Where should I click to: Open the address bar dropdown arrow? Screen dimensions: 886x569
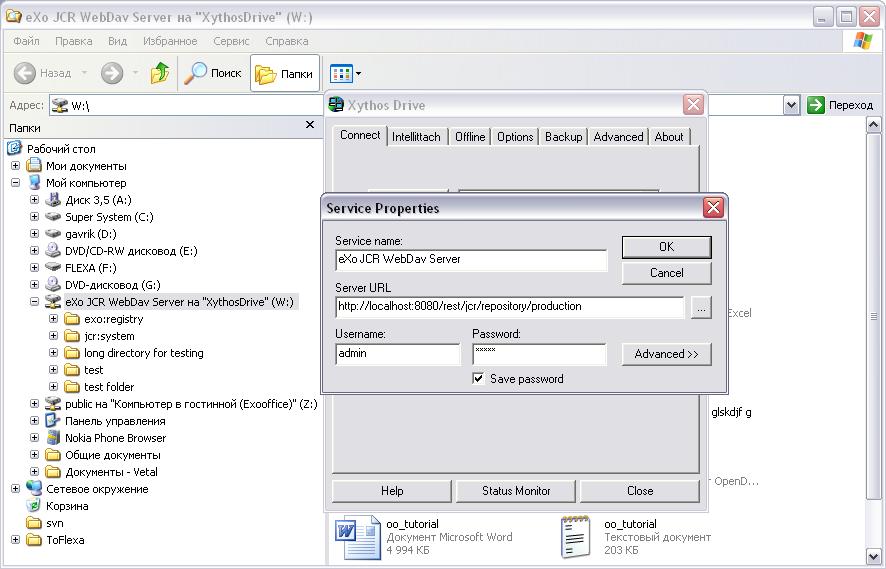[x=791, y=105]
